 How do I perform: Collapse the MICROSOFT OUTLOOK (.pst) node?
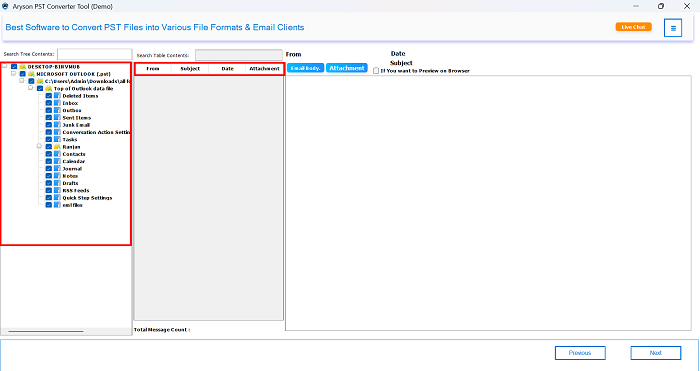[13, 73]
